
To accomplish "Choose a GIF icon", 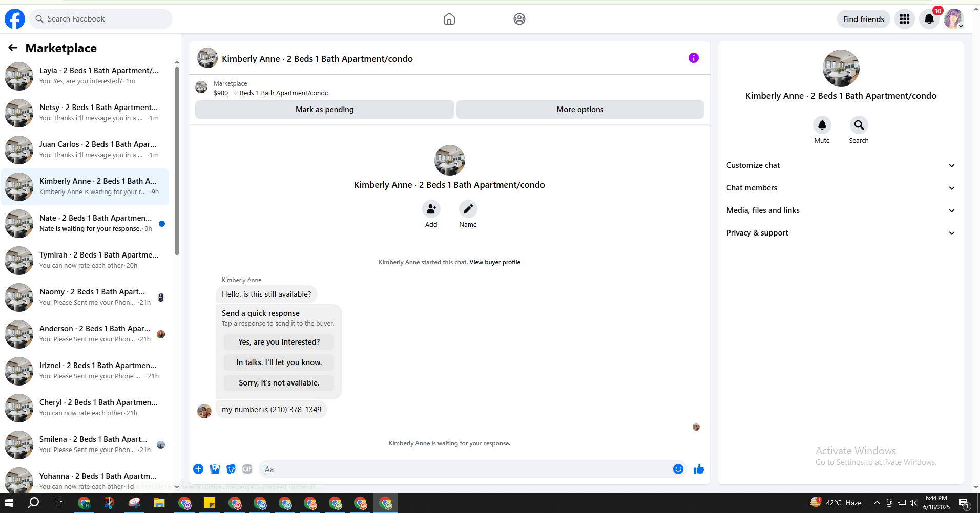I will coord(247,469).
